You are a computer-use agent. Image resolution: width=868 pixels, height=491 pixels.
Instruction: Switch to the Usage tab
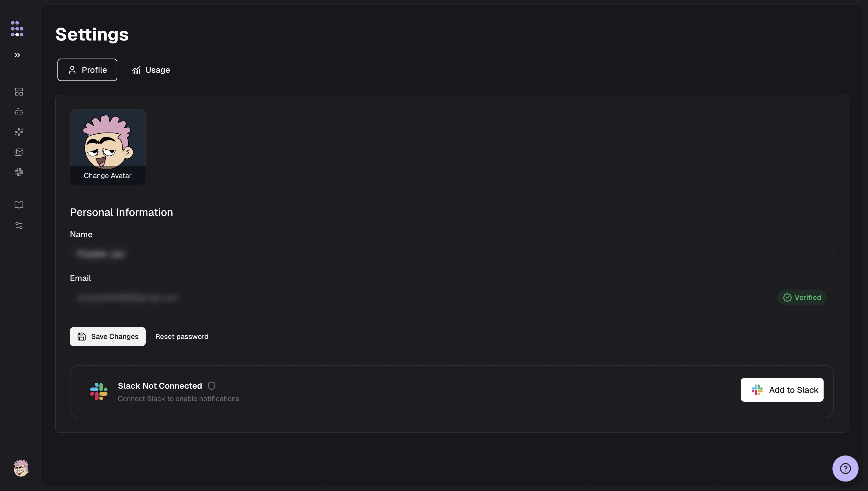[x=151, y=70]
